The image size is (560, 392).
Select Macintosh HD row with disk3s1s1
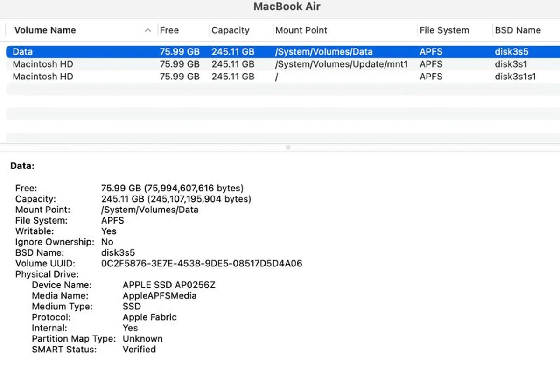pos(283,76)
